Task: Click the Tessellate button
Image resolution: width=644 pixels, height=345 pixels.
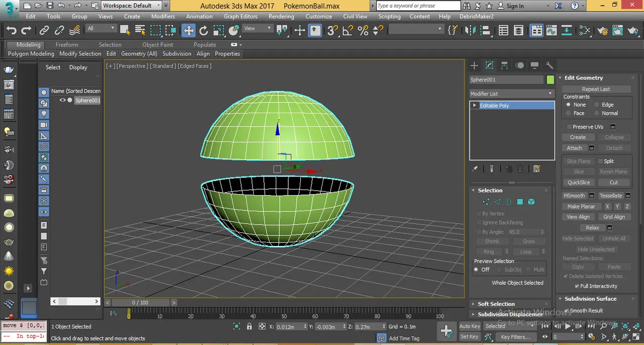Action: [611, 196]
